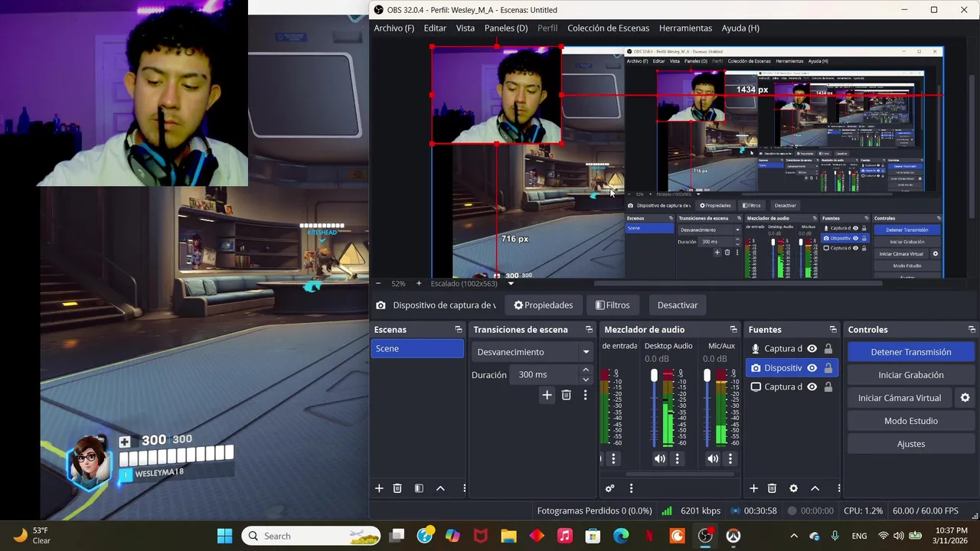Open Colección de Escenas menu
This screenshot has height=551, width=980.
pos(608,28)
